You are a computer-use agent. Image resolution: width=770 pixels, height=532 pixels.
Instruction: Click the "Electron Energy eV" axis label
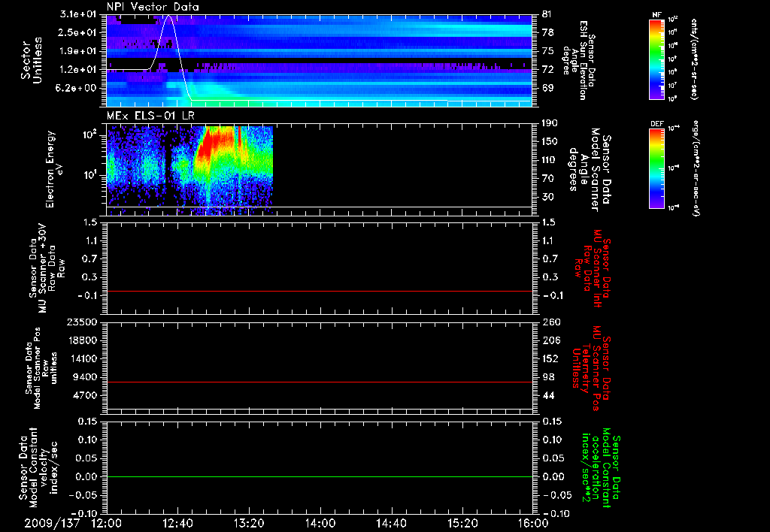pos(54,169)
